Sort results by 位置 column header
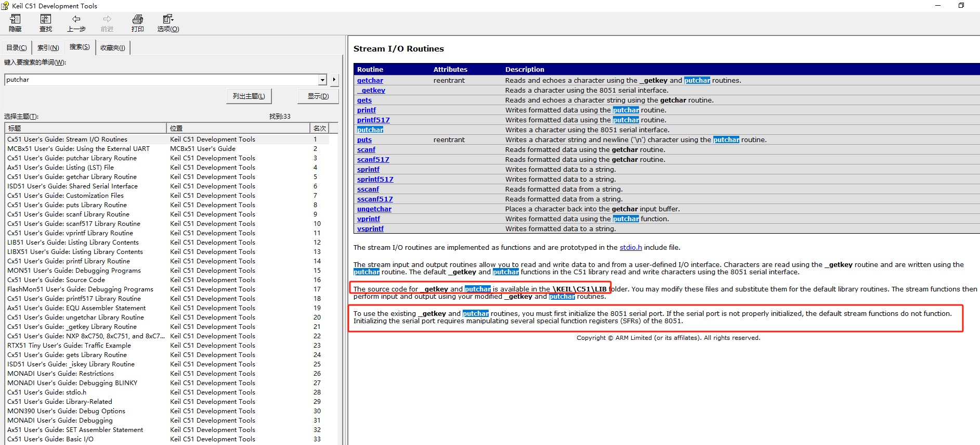The height and width of the screenshot is (445, 980). pyautogui.click(x=238, y=128)
